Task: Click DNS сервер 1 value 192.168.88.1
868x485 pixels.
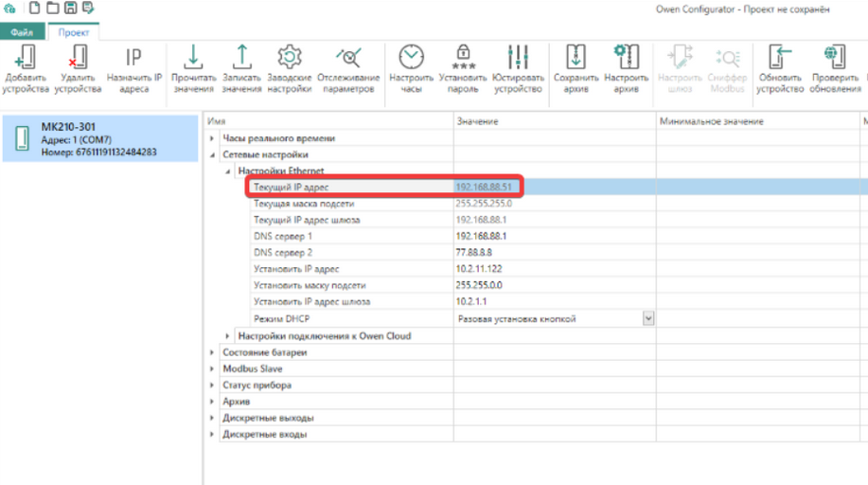Action: tap(481, 236)
